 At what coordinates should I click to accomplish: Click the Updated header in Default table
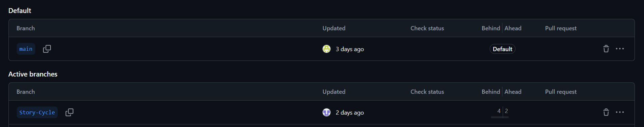point(334,28)
